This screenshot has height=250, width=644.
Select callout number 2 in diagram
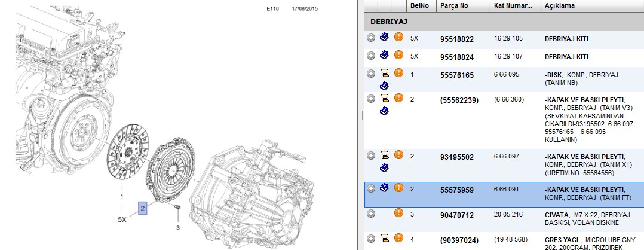click(143, 209)
